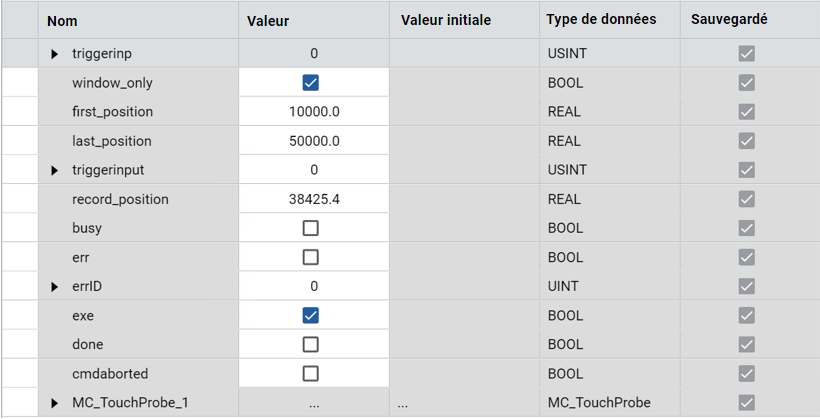820x419 pixels.
Task: Edit first_position value 10000.0
Action: coord(314,111)
